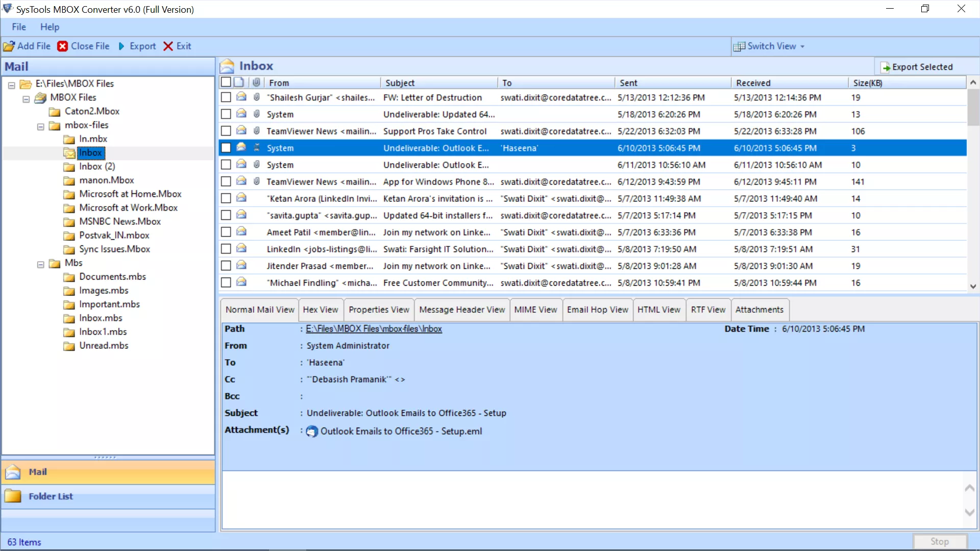
Task: Click the envelope icon in Ketan Arora row
Action: coord(241,198)
